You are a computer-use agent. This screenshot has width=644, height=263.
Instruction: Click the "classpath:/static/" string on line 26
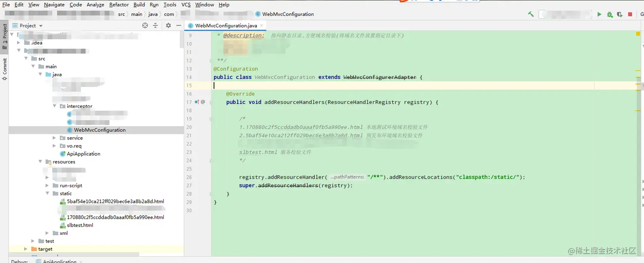point(488,177)
